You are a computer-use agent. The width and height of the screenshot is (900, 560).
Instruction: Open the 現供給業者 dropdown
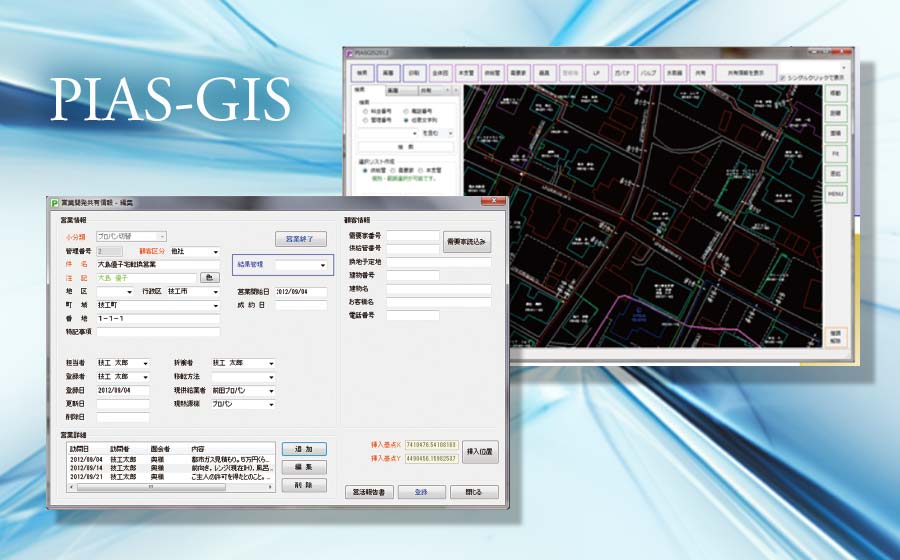[x=243, y=391]
